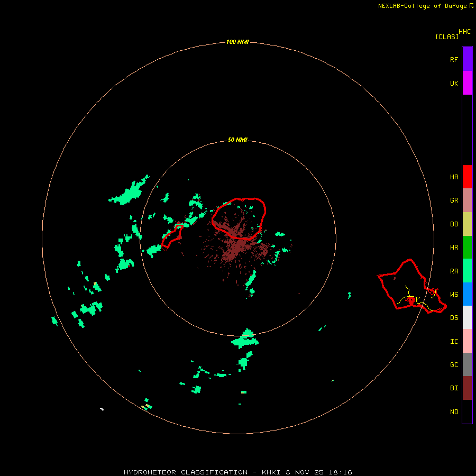Select the dusty pink GR legend swatch
The width and height of the screenshot is (476, 476).
pos(467,200)
